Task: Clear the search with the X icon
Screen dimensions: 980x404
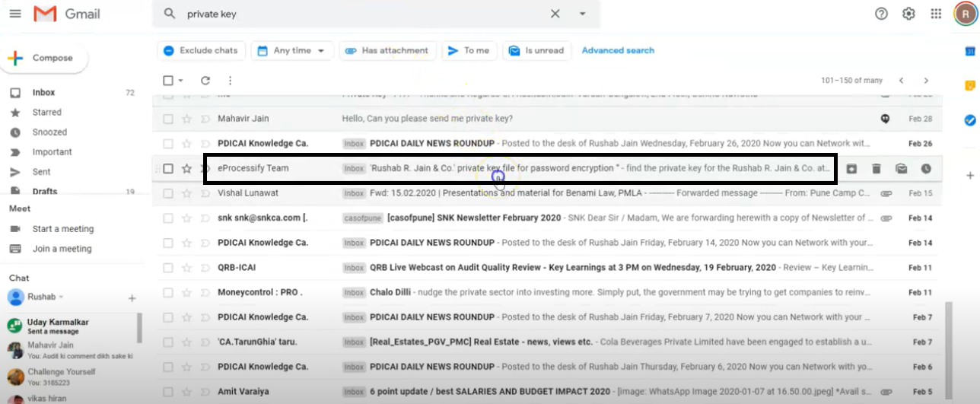Action: pos(555,14)
